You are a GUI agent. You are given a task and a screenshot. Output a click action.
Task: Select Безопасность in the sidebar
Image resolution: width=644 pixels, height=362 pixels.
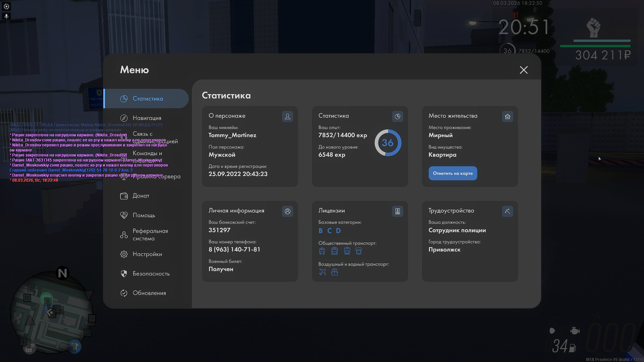coord(151,274)
